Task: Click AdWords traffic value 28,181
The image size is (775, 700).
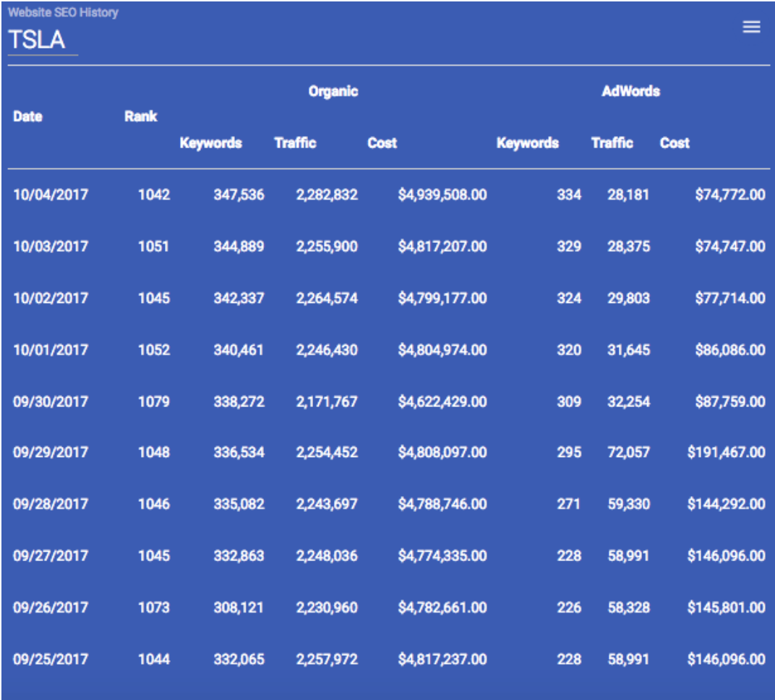Action: 628,195
